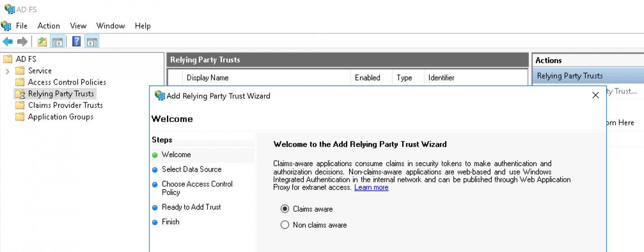Image resolution: width=644 pixels, height=252 pixels.
Task: Click the Claims Provider Trusts folder icon
Action: pyautogui.click(x=20, y=105)
